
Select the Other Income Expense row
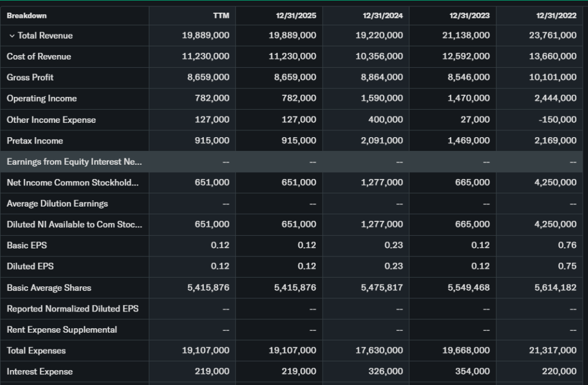(x=51, y=120)
